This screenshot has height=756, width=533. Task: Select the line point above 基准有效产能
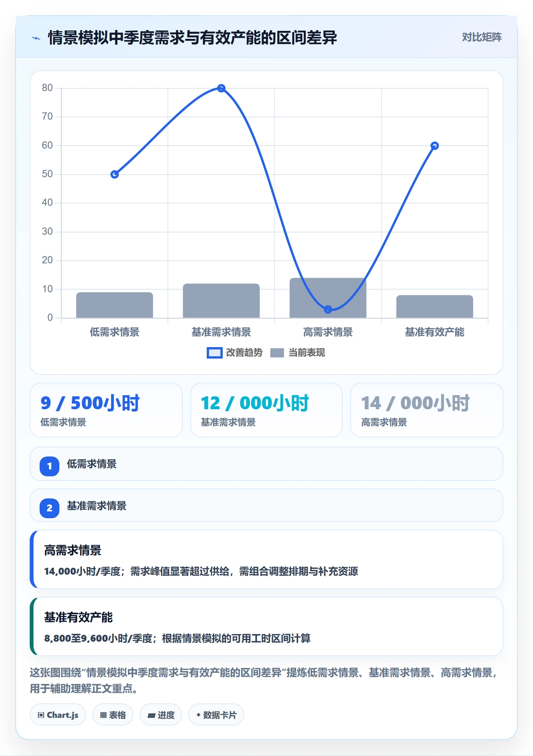pyautogui.click(x=434, y=146)
